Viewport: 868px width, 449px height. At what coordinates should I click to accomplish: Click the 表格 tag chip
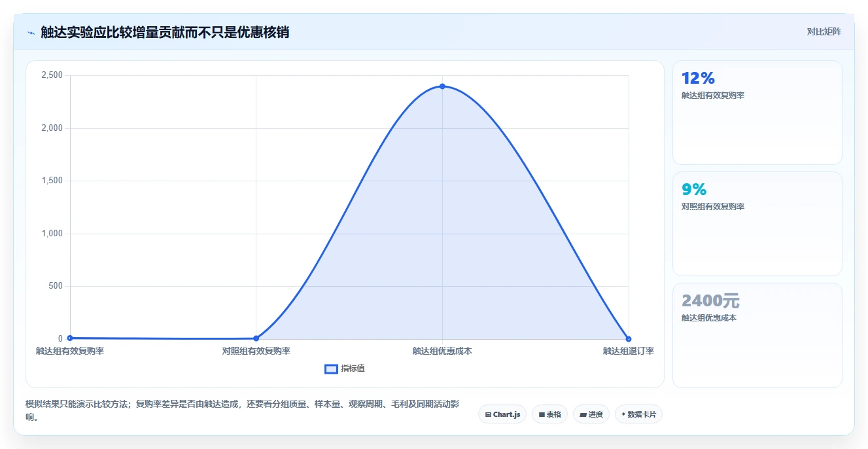click(x=549, y=414)
